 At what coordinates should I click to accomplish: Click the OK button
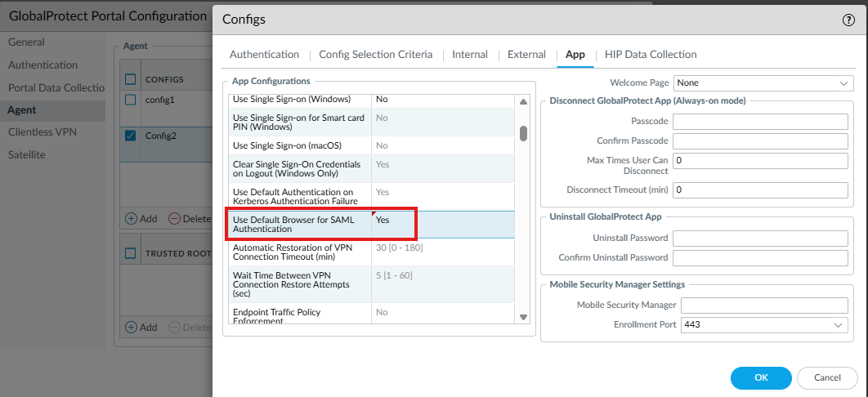(x=761, y=377)
